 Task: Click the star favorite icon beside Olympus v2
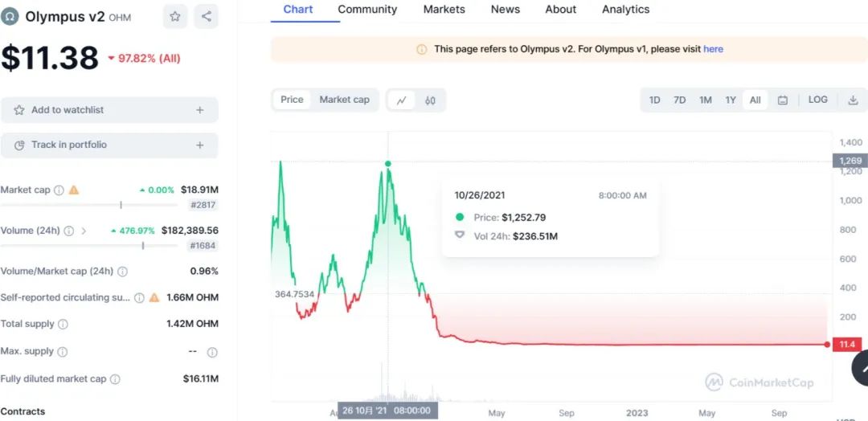pos(175,16)
